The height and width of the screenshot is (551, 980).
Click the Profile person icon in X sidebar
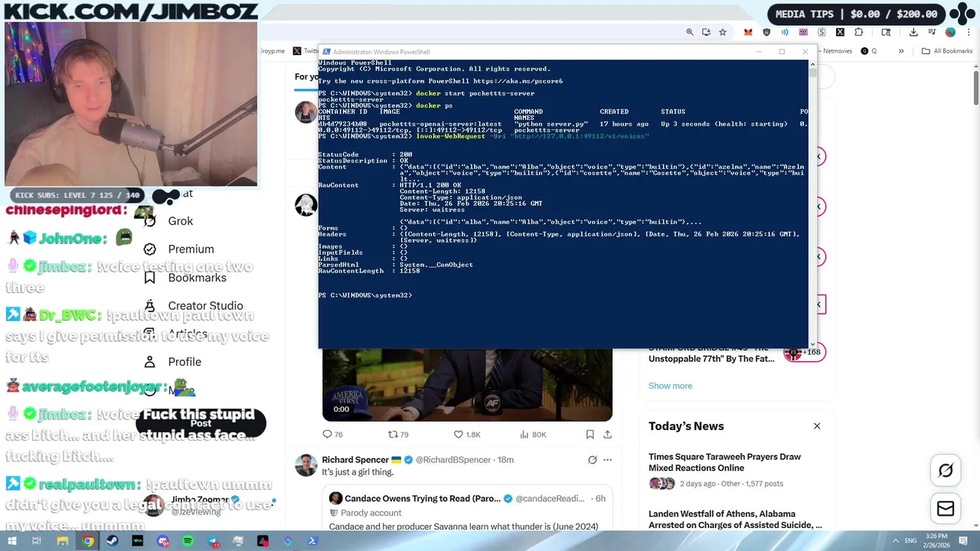tap(150, 362)
